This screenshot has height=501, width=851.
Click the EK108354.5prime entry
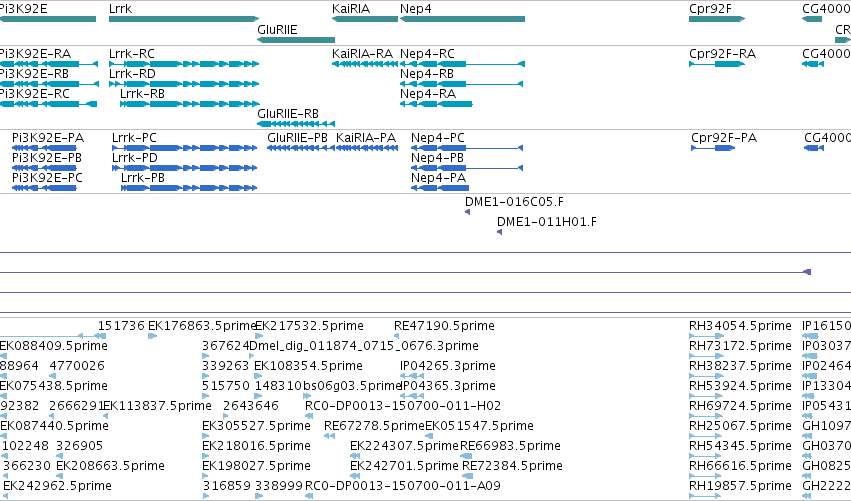[x=308, y=366]
